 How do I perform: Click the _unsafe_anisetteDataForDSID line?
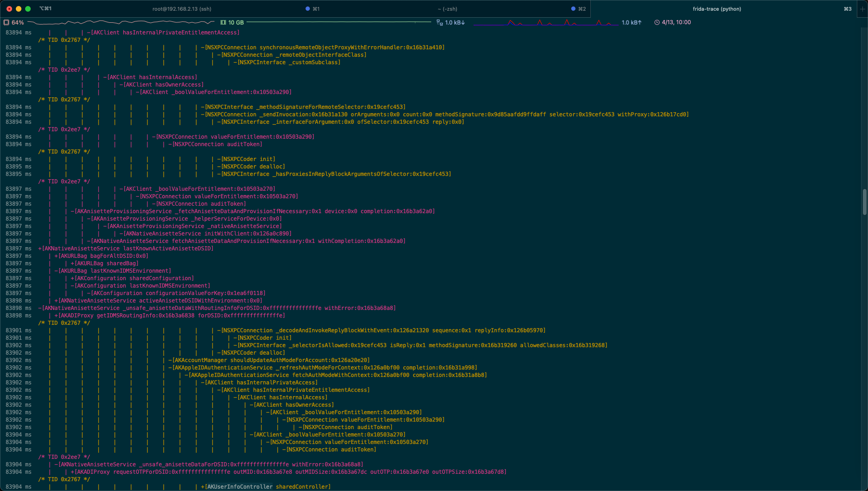coord(209,464)
